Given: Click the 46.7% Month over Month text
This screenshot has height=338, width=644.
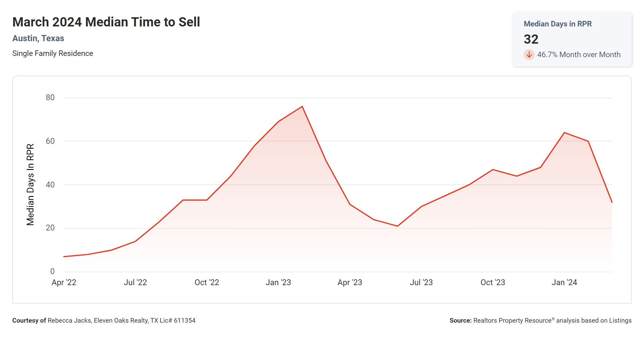Looking at the screenshot, I should coord(579,55).
